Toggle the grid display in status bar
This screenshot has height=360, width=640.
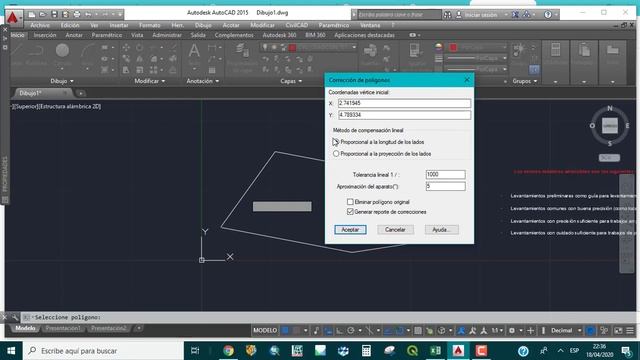click(x=285, y=331)
